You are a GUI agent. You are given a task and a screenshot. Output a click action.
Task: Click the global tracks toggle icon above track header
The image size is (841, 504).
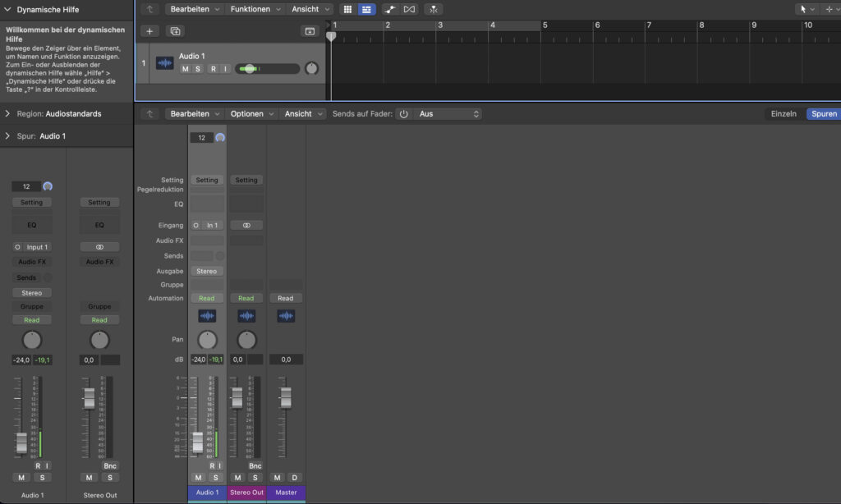click(x=310, y=31)
